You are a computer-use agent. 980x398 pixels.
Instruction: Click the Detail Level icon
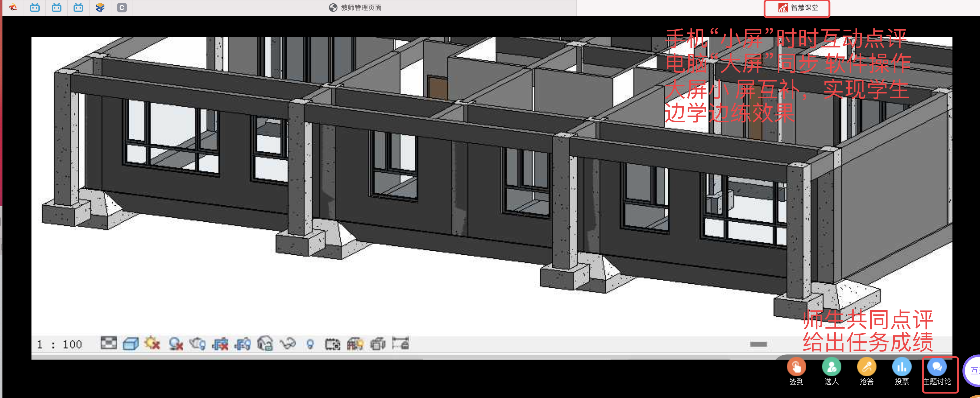tap(108, 343)
